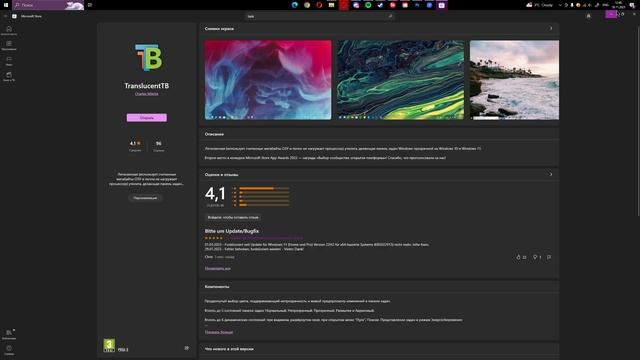Screen dimensions: 640x360
Task: Click the purple Open button for TranslucentTB
Action: coord(147,118)
